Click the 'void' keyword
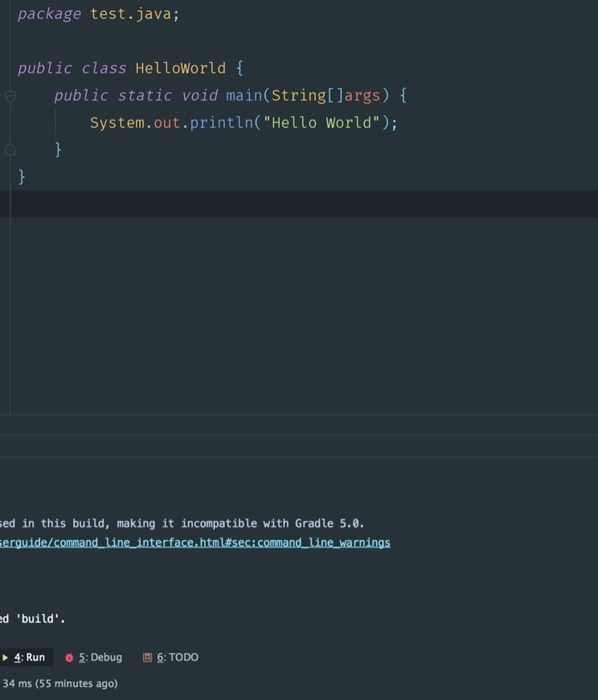Image resolution: width=598 pixels, height=700 pixels. click(x=199, y=96)
